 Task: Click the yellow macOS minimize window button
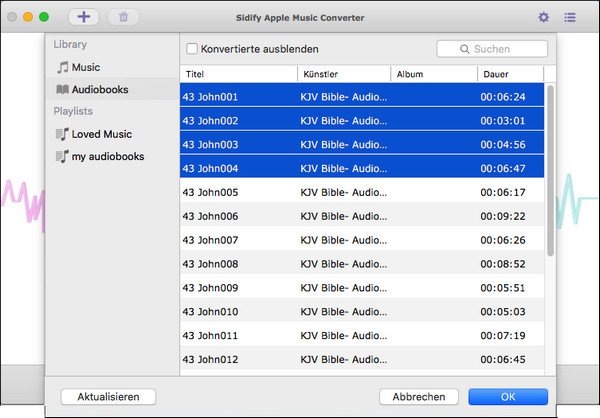(28, 17)
